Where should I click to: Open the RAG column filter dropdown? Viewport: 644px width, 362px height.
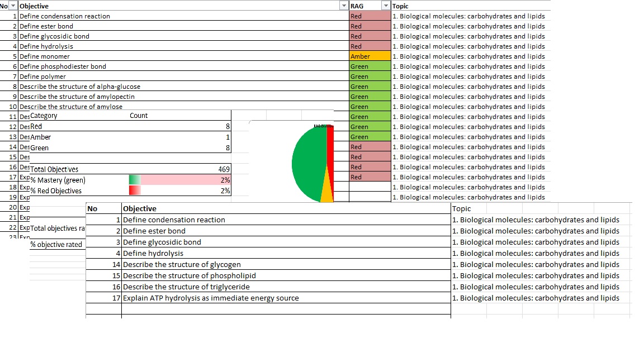(x=386, y=5)
